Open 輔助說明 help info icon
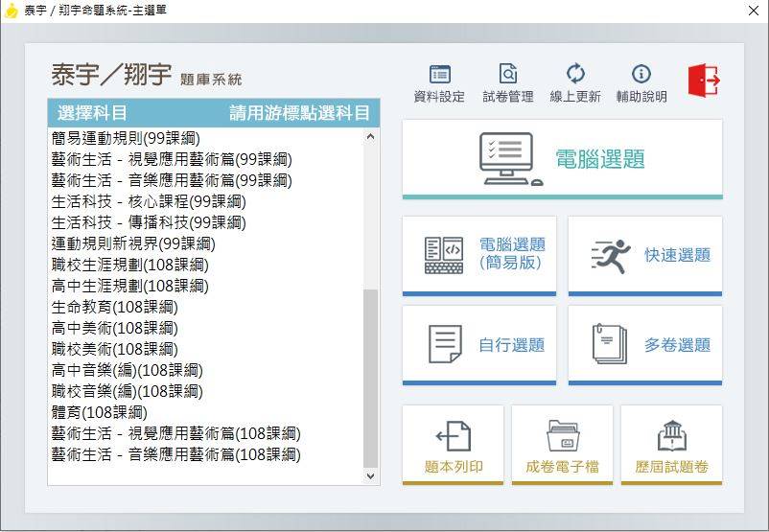This screenshot has height=532, width=769. pyautogui.click(x=641, y=74)
